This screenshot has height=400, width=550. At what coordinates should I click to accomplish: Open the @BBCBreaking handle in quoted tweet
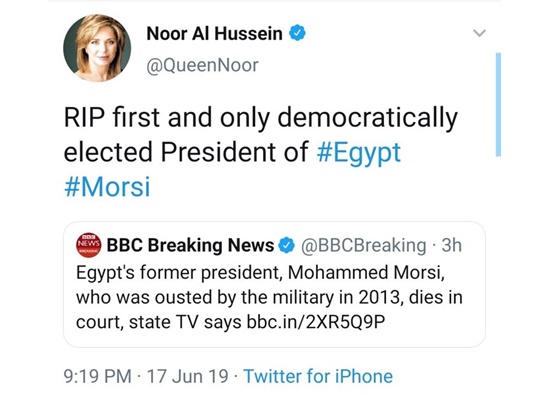coord(363,245)
